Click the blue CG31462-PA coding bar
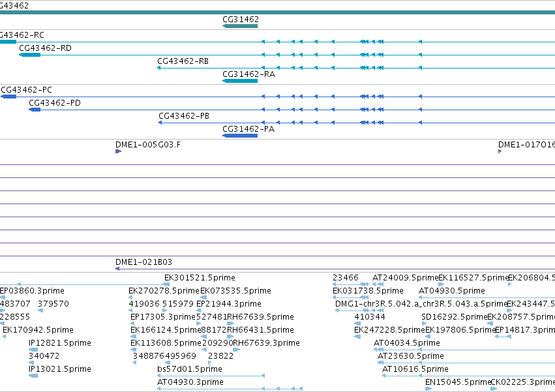Screen dimensions: 555x392 click(x=240, y=136)
